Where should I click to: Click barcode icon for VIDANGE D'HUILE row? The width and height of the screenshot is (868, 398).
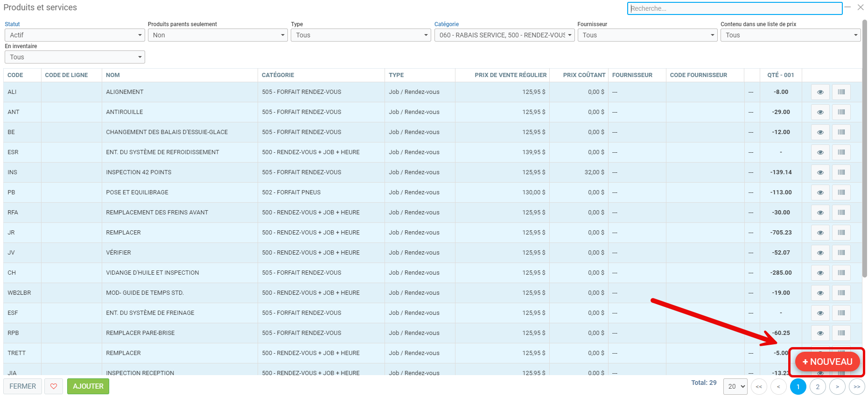(841, 273)
